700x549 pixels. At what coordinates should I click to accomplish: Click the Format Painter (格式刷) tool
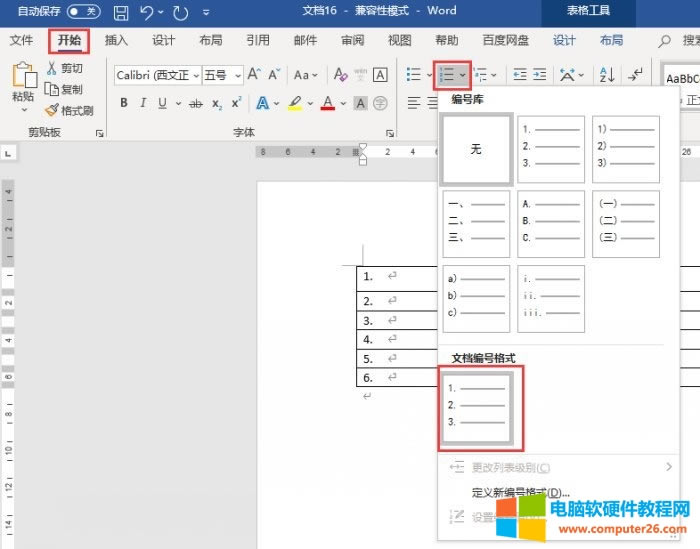pyautogui.click(x=68, y=110)
